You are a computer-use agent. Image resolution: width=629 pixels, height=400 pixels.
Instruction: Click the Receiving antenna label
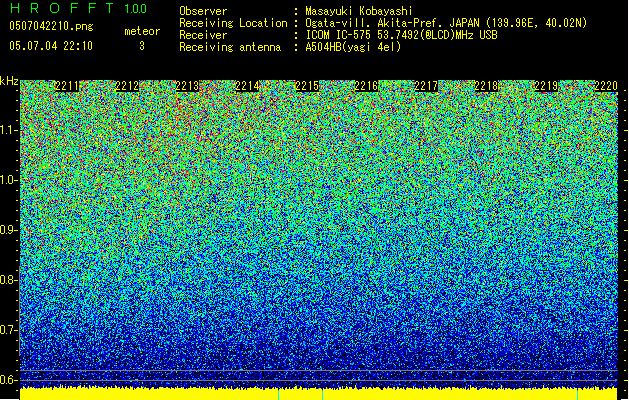[x=230, y=47]
